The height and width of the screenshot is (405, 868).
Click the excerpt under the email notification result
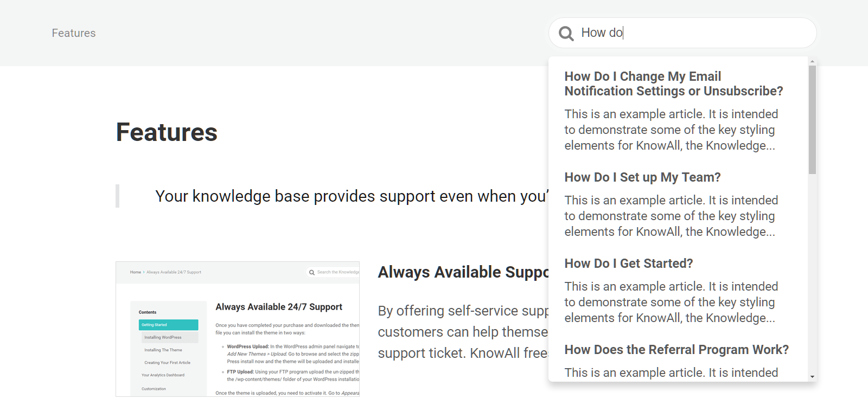(671, 130)
